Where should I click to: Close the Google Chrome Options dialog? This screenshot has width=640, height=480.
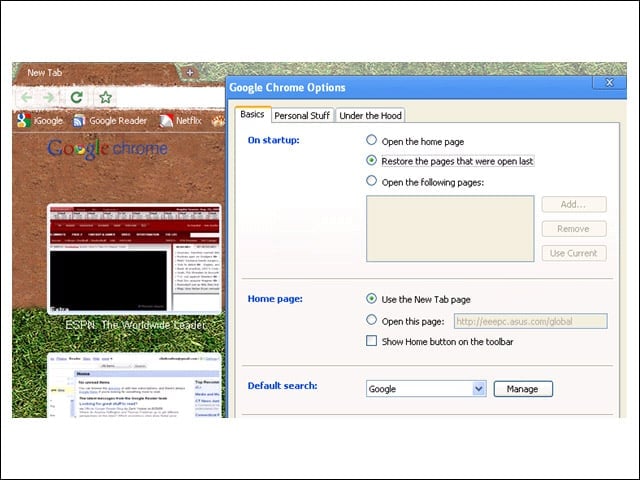point(609,83)
